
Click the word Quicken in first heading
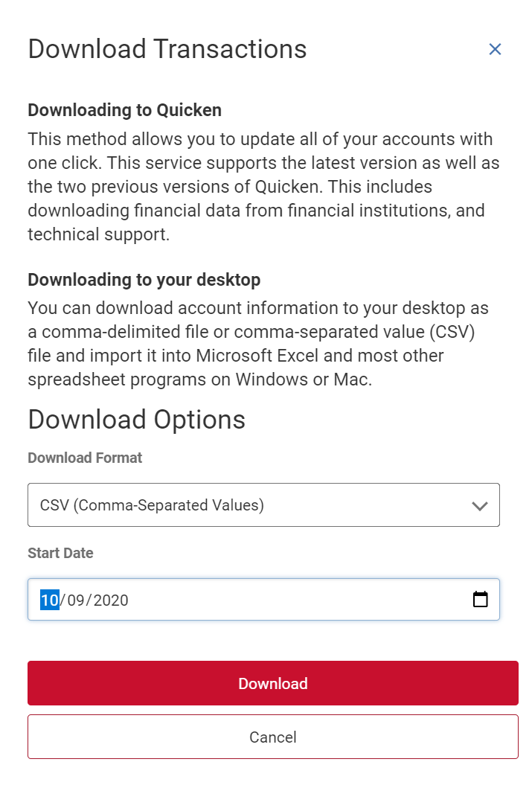(x=189, y=110)
